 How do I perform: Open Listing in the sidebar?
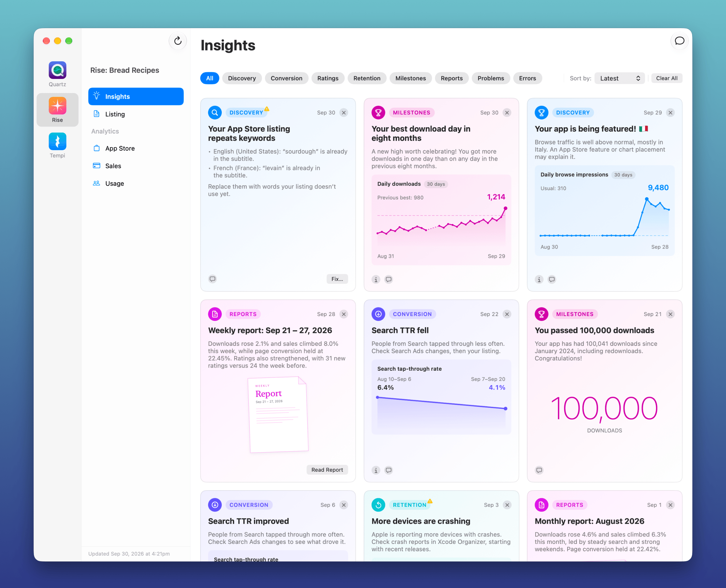pyautogui.click(x=136, y=114)
